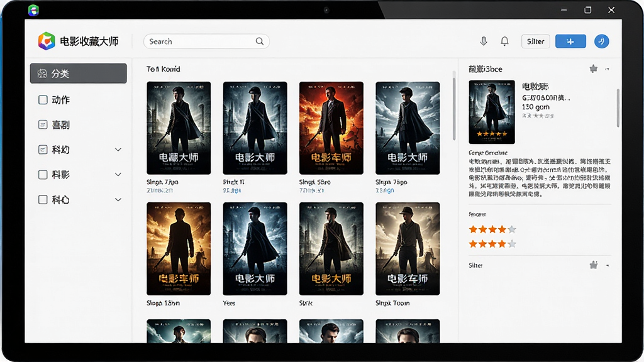Toggle the 喜剧 checkbox
644x362 pixels.
click(43, 125)
